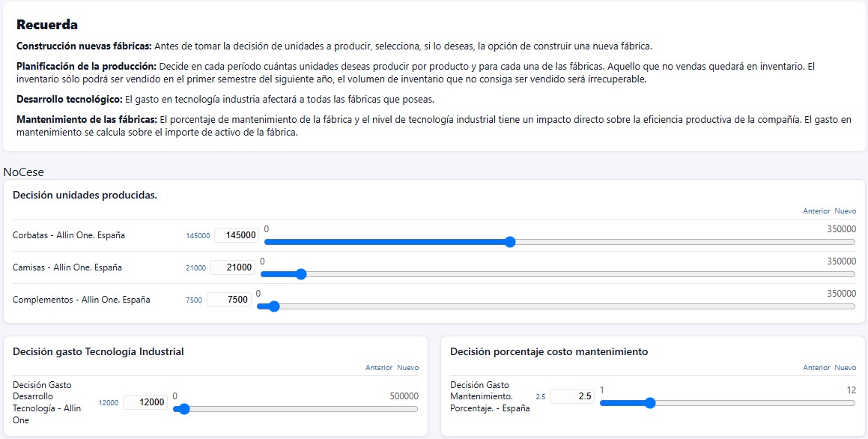The width and height of the screenshot is (868, 439).
Task: Click Anterior in the unidades producidas panel
Action: (x=816, y=211)
